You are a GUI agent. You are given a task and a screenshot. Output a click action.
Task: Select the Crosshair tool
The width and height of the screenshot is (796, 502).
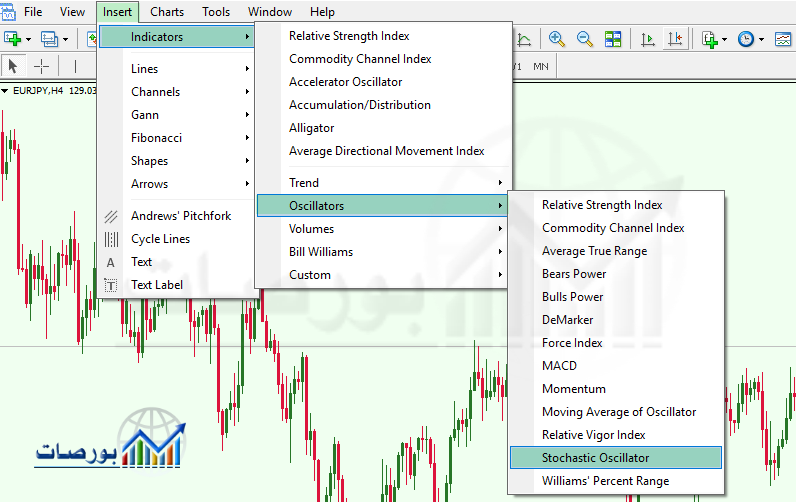41,66
